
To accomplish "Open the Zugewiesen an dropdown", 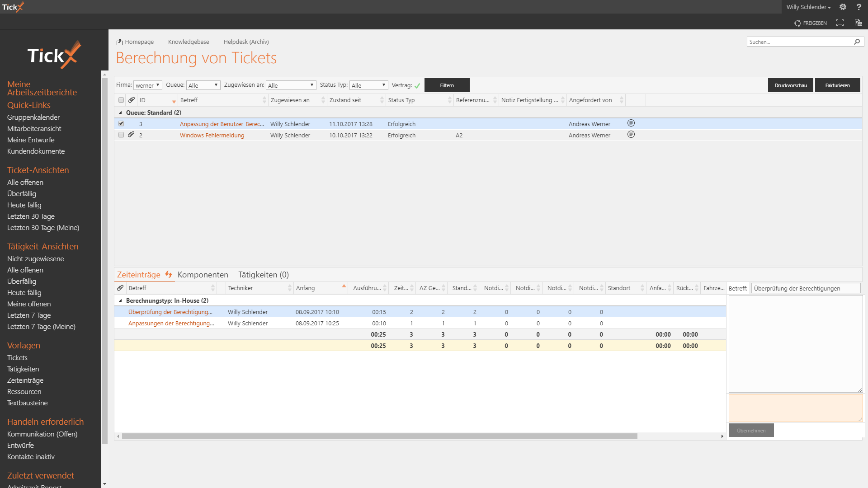I will point(291,85).
